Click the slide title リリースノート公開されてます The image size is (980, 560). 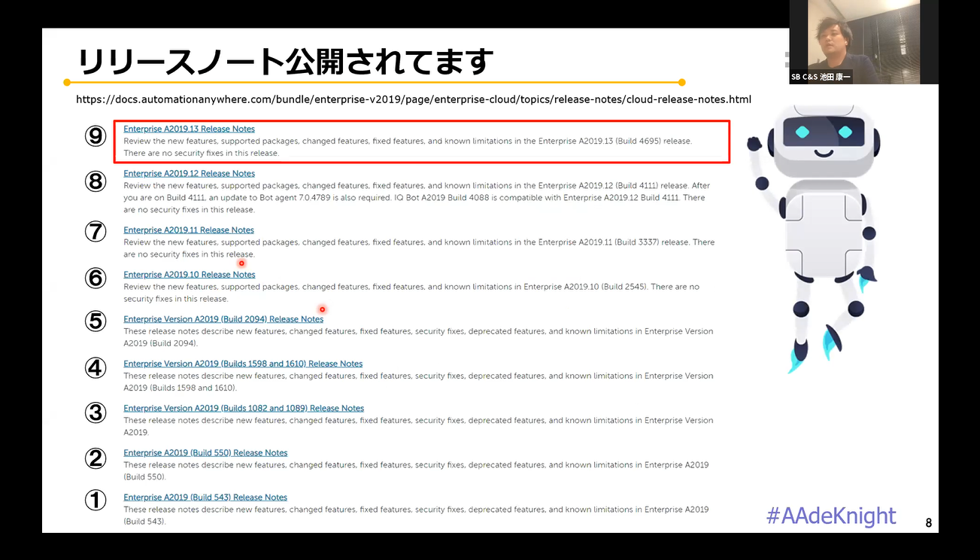click(x=286, y=61)
